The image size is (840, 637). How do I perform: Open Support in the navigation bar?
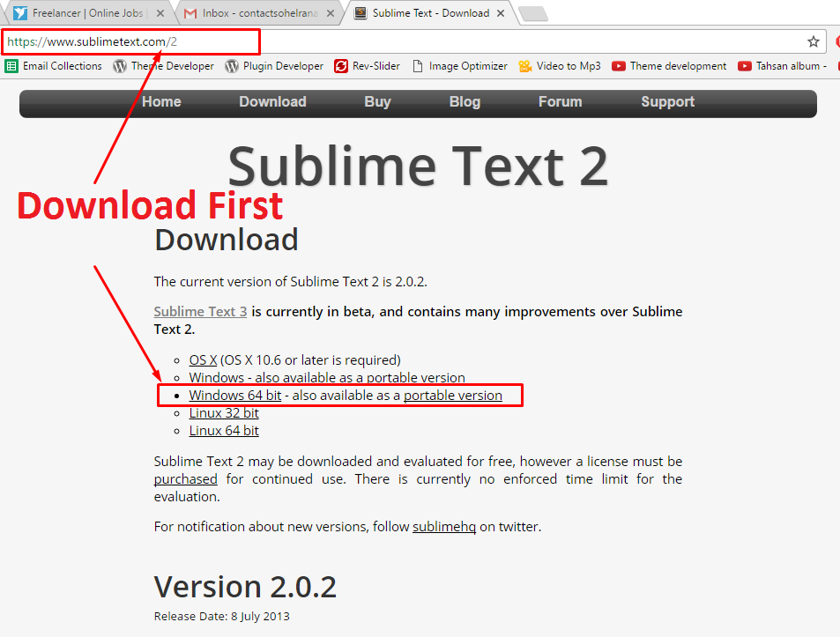(x=667, y=101)
